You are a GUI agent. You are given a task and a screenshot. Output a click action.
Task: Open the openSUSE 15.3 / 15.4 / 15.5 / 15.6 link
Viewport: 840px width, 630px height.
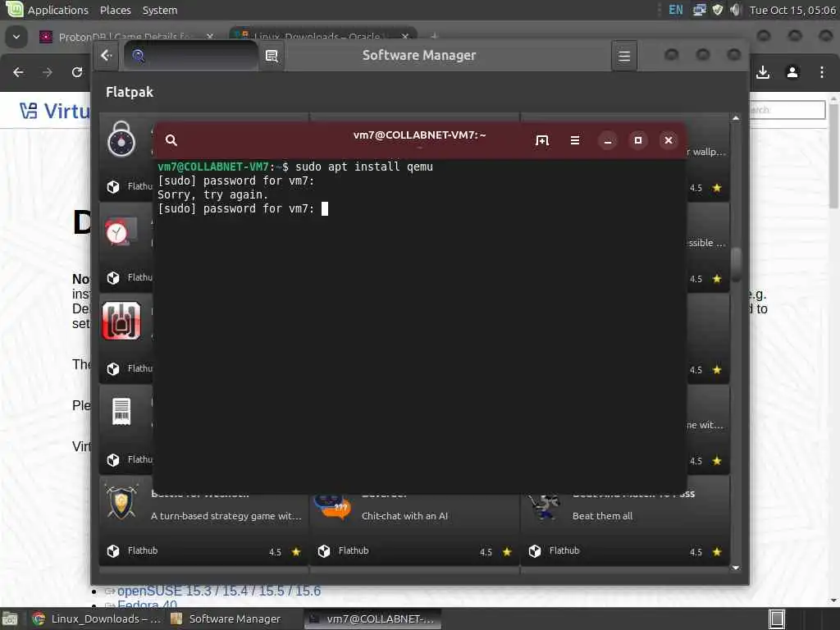pos(218,591)
